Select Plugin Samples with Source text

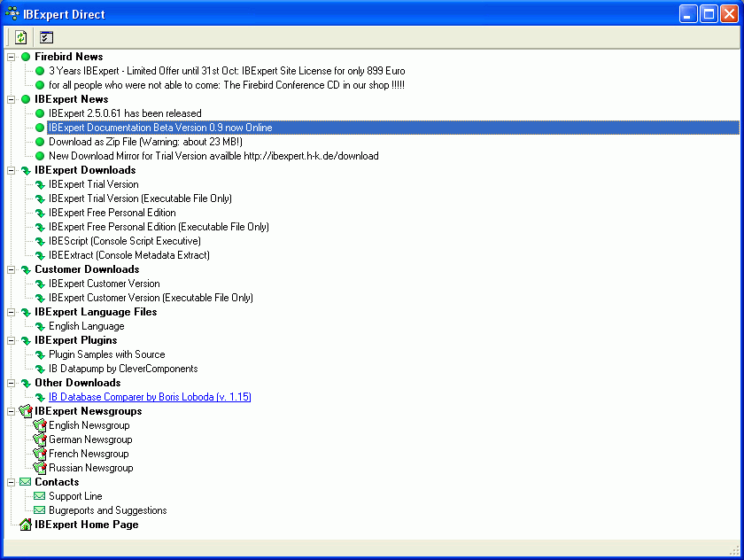coord(107,355)
